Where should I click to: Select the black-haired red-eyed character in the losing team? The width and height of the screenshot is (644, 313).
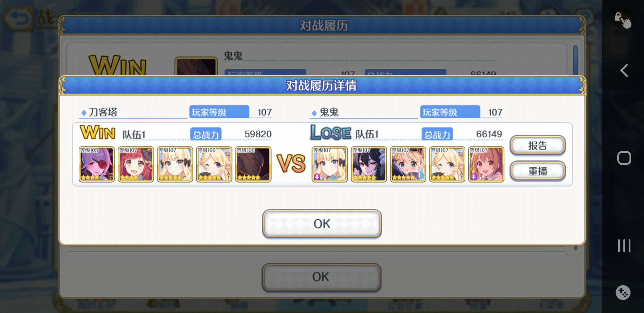(369, 164)
